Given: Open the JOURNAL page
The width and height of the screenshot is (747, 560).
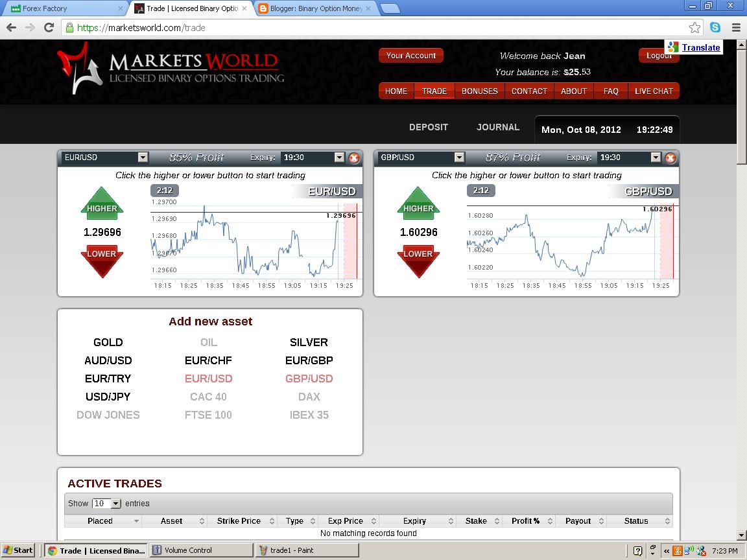Looking at the screenshot, I should [498, 127].
